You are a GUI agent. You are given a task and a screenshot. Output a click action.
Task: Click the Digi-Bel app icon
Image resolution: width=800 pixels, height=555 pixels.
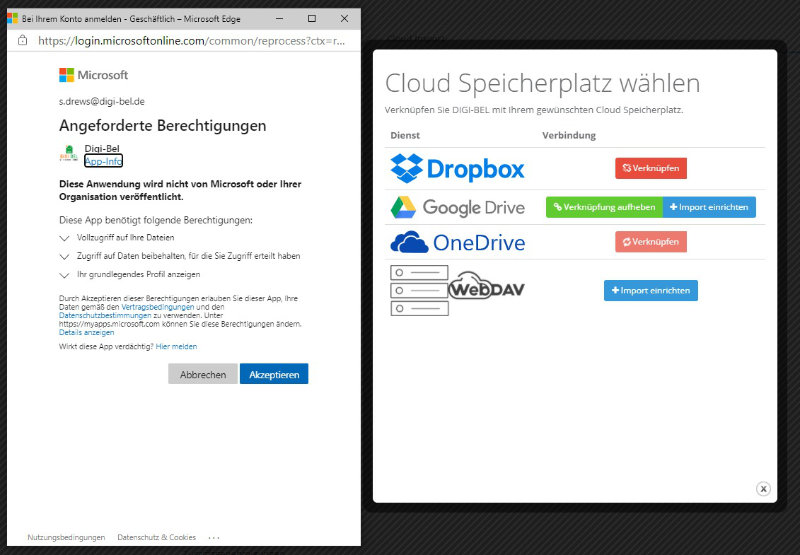tap(69, 155)
